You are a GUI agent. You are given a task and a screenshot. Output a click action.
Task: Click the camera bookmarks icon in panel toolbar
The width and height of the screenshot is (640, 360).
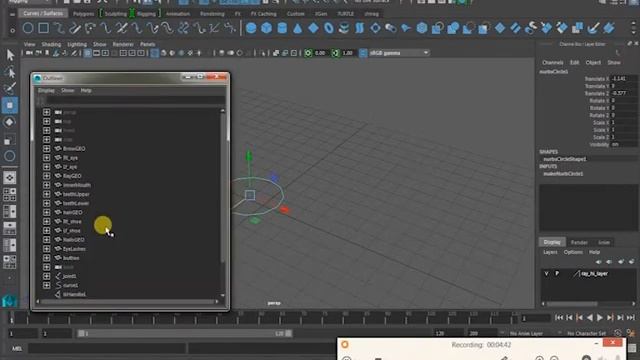click(x=47, y=53)
